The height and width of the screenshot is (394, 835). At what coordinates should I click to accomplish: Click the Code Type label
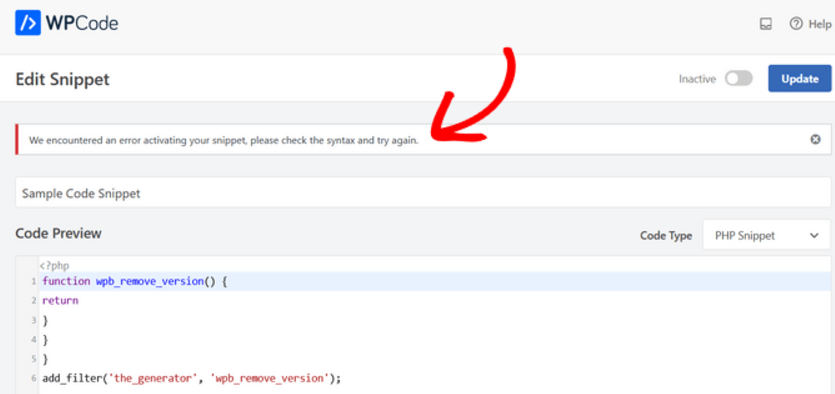click(666, 235)
